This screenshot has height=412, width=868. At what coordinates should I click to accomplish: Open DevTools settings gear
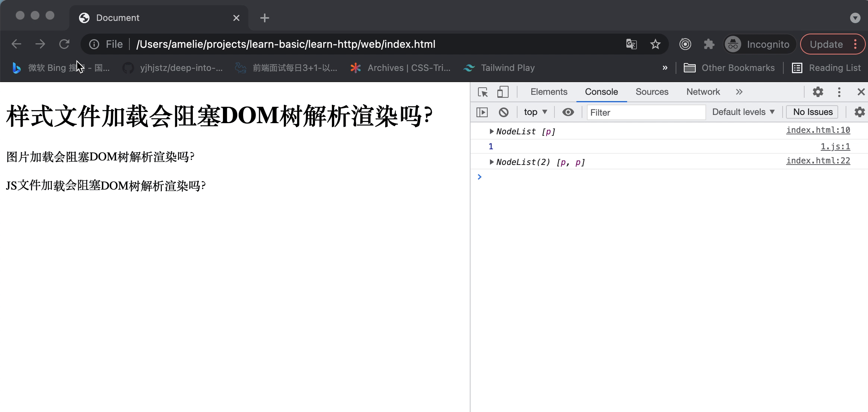[x=818, y=92]
